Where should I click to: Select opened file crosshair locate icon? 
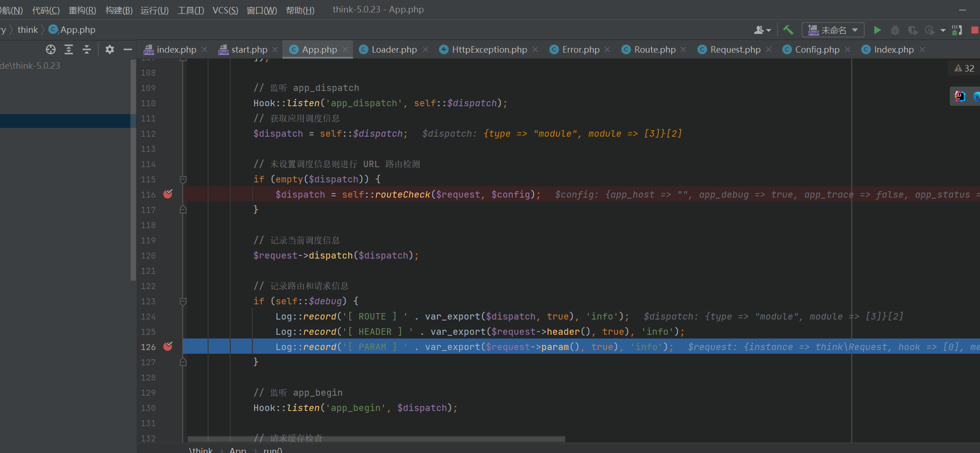pos(51,49)
